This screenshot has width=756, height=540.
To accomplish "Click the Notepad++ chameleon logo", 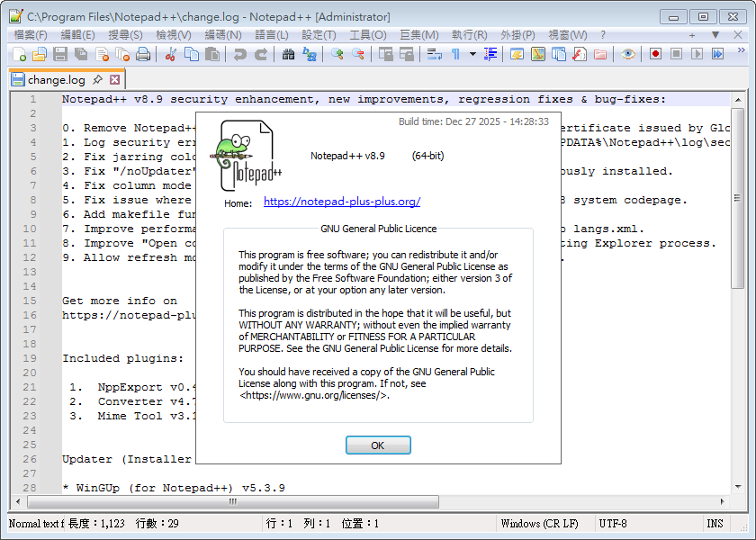I will (x=246, y=156).
